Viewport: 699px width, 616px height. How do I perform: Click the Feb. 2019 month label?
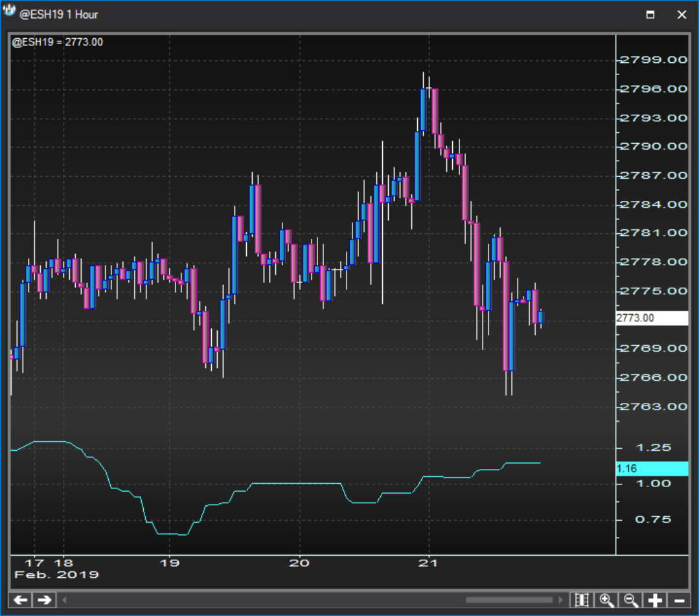(56, 575)
